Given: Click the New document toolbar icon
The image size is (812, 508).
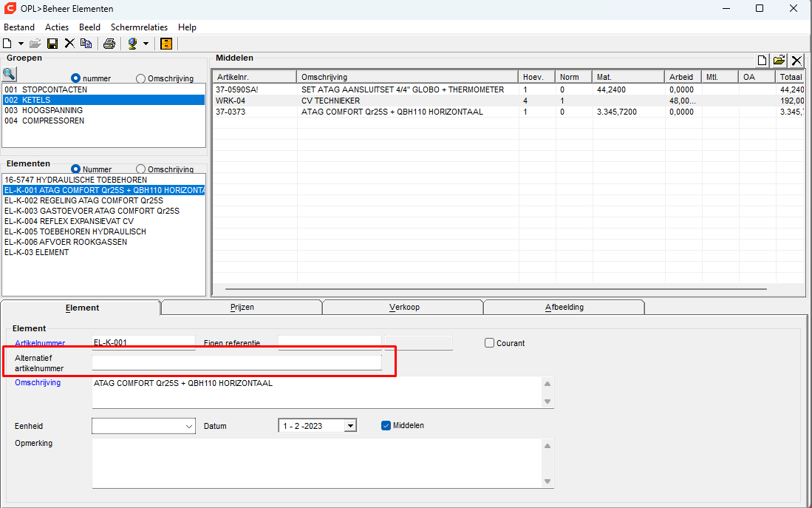Looking at the screenshot, I should [7, 44].
